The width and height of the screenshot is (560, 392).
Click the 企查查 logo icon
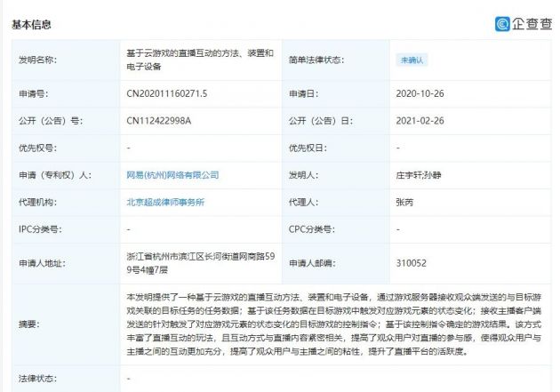point(502,24)
